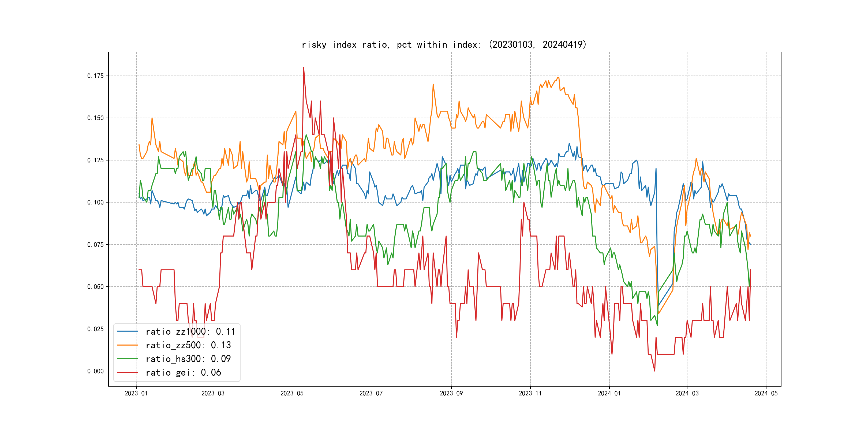
Task: Click the 2023-11 x-axis tick label
Action: click(x=530, y=394)
